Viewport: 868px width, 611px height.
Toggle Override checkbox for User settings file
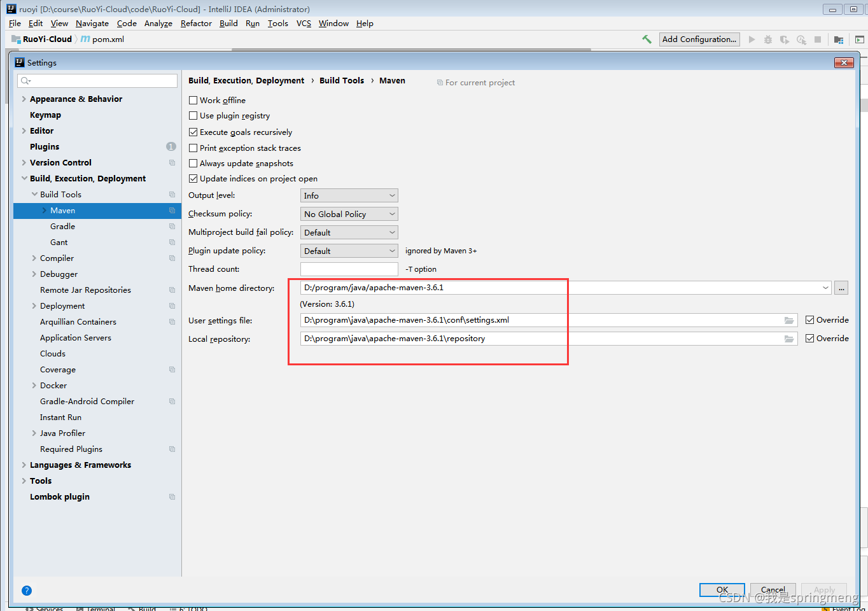pos(810,320)
